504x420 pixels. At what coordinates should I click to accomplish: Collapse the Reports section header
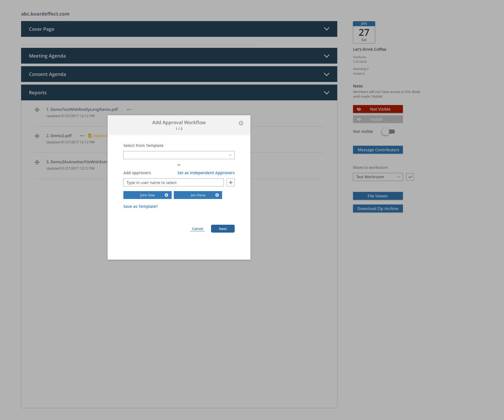[326, 93]
